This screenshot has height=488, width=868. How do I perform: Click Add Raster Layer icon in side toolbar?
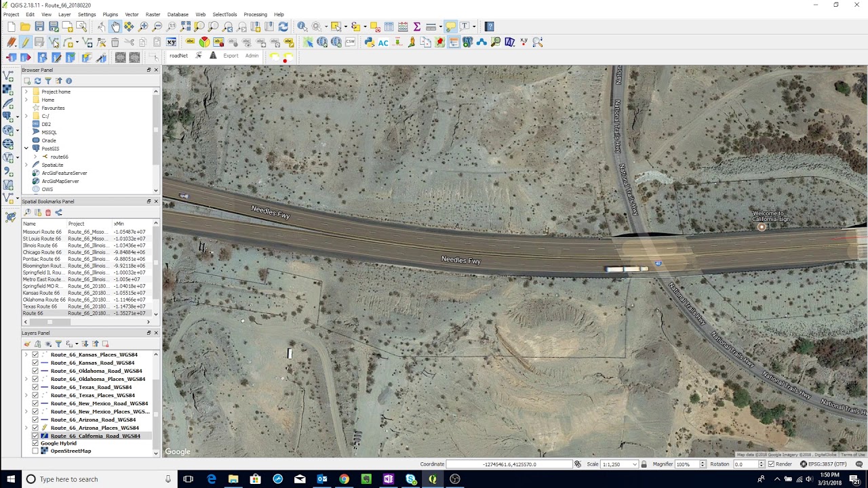click(x=8, y=89)
